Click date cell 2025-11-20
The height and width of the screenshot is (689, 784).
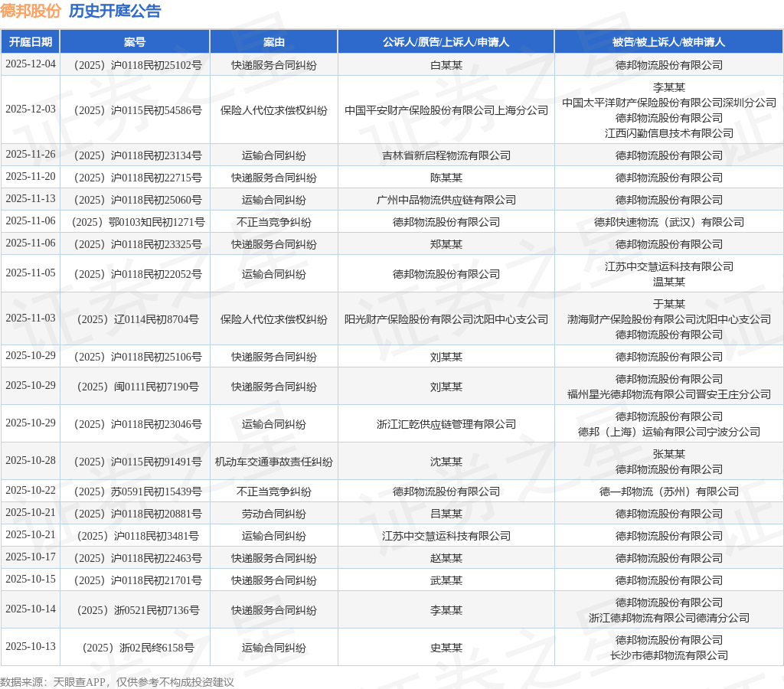click(31, 177)
